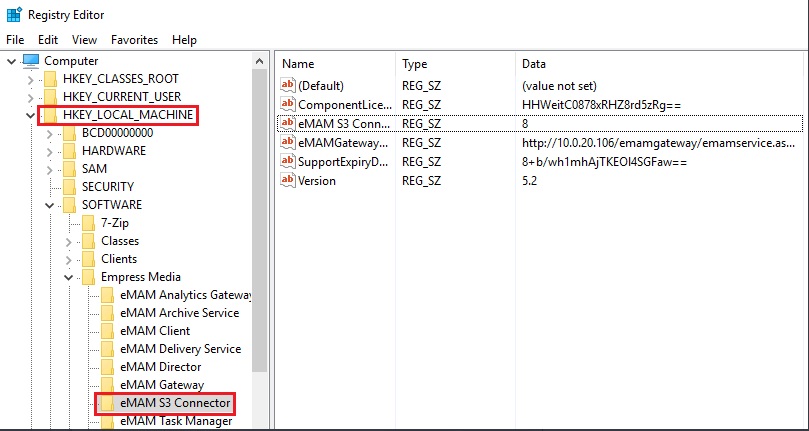Select the Clients key
The image size is (809, 431).
119,259
